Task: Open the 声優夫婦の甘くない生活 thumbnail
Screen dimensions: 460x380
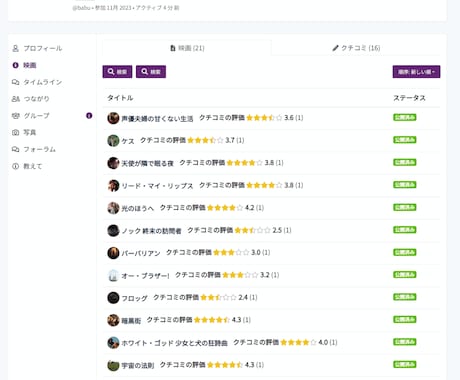Action: tap(113, 118)
